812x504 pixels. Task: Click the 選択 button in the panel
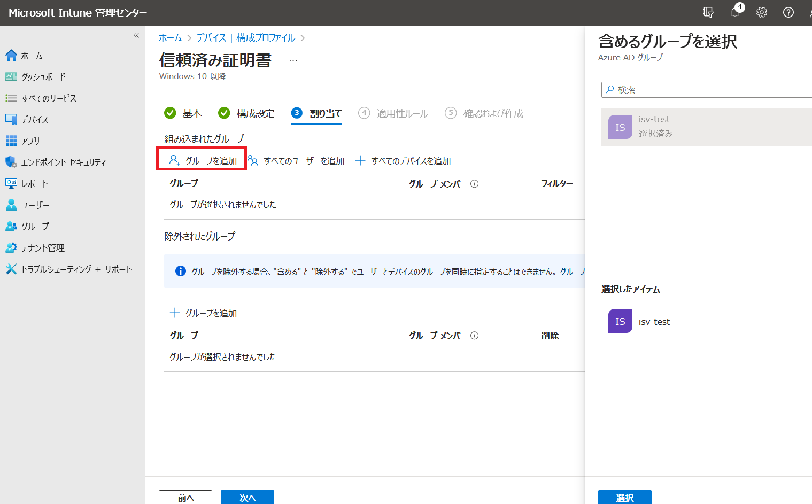click(625, 498)
